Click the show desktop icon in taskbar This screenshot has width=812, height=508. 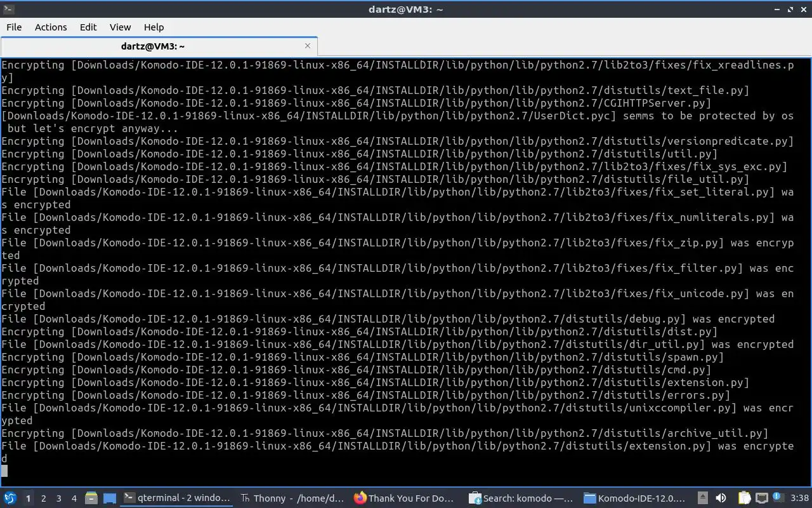tap(109, 498)
